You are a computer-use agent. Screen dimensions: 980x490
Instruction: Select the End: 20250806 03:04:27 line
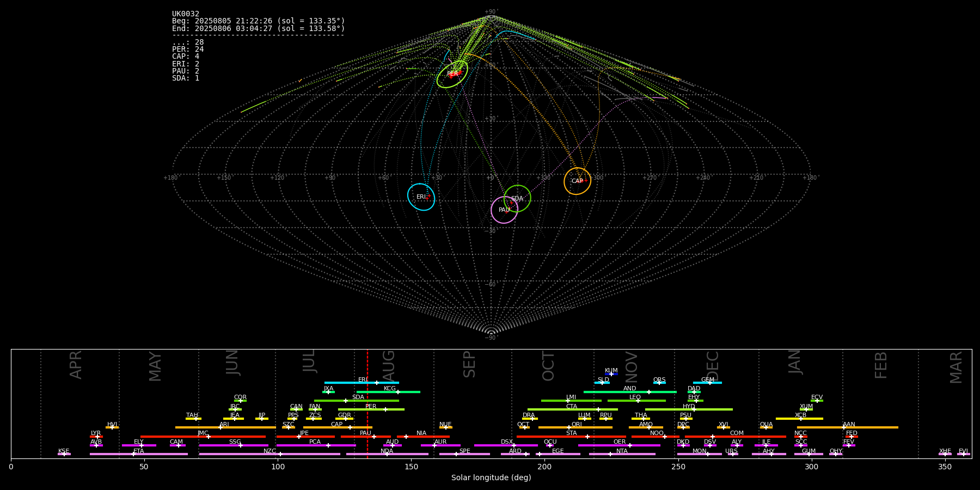(x=259, y=28)
